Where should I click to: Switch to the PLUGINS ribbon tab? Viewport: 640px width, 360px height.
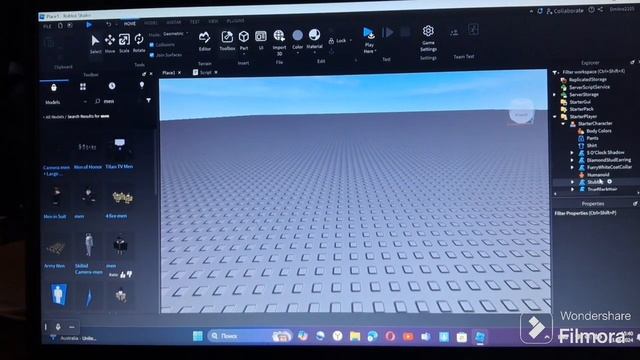[236, 20]
